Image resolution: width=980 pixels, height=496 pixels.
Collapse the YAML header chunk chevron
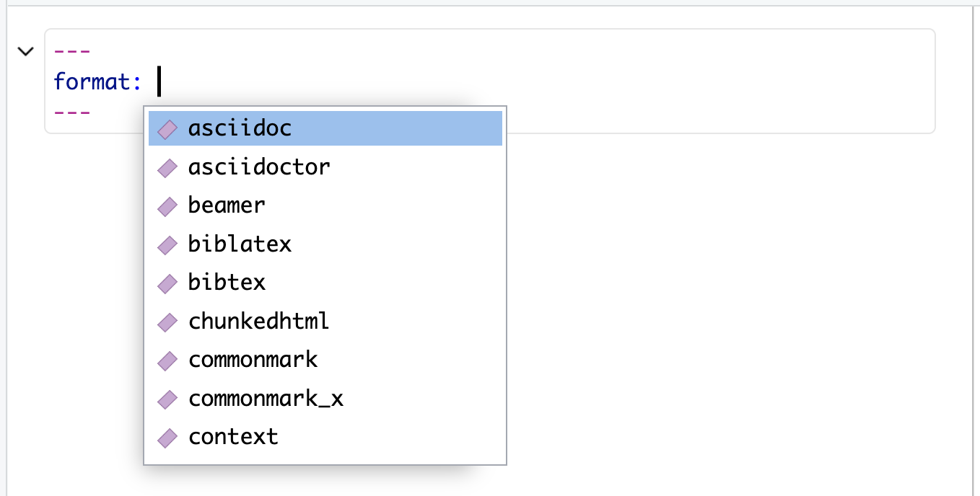[x=25, y=52]
